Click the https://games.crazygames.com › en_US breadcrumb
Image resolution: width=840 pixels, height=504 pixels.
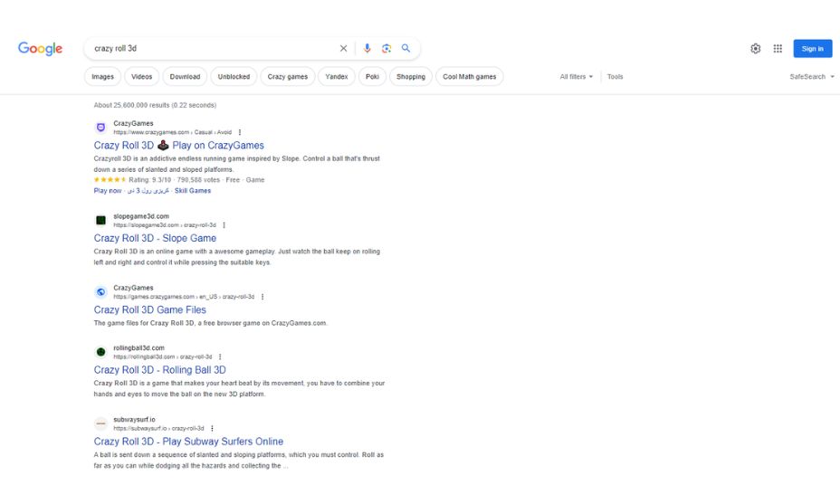(x=184, y=297)
